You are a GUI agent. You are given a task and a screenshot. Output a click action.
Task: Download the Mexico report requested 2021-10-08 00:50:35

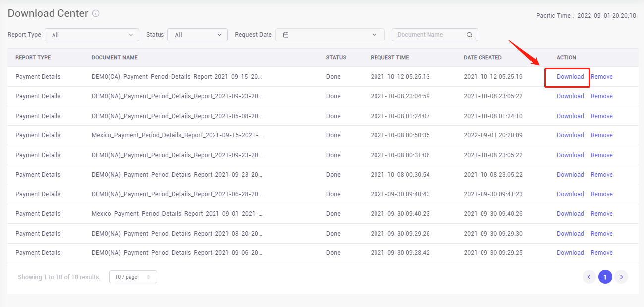pos(570,135)
